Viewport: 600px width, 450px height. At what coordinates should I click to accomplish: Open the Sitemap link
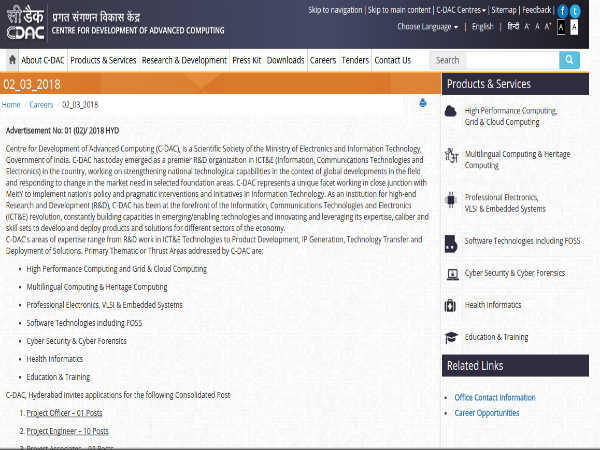click(x=504, y=10)
